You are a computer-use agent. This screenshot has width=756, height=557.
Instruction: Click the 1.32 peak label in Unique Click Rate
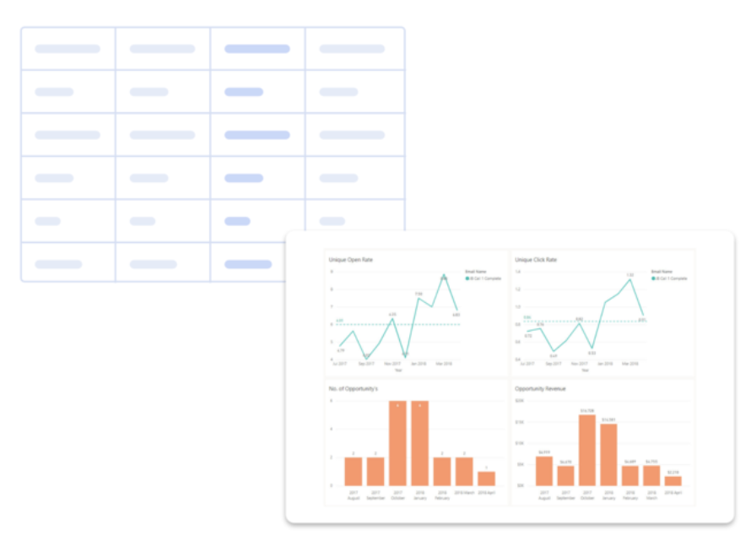(629, 275)
